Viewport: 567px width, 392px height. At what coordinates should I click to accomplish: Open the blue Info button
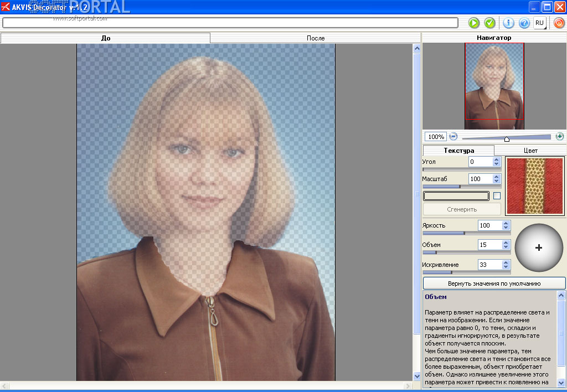pyautogui.click(x=508, y=23)
